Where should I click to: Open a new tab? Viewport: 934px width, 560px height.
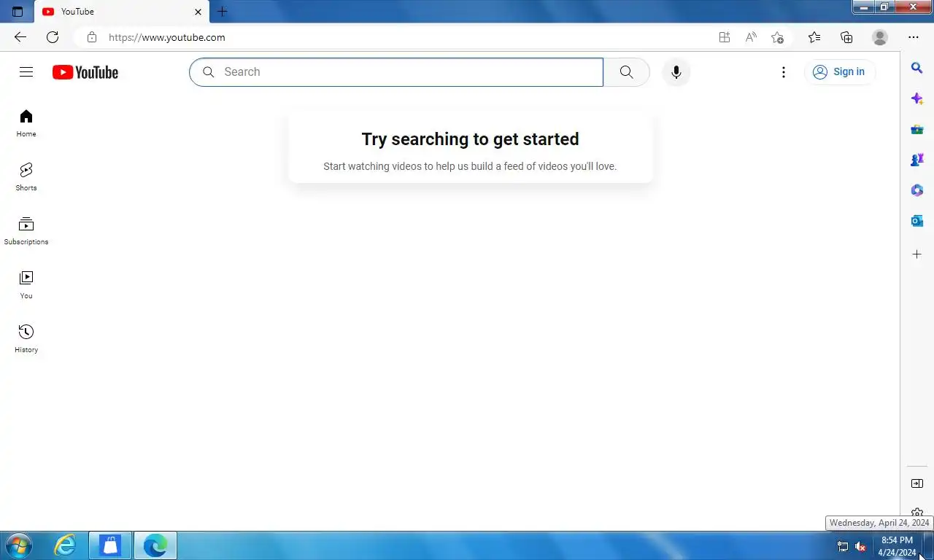coord(223,12)
